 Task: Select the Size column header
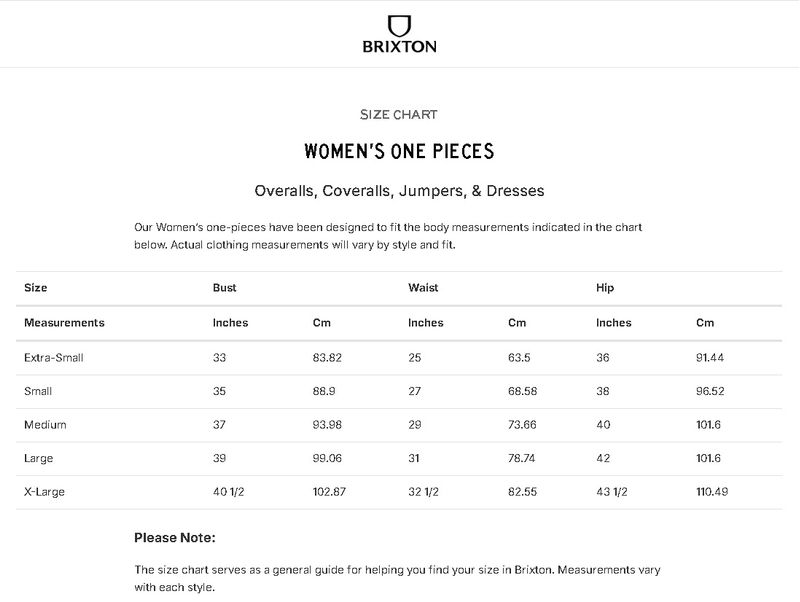pos(36,288)
